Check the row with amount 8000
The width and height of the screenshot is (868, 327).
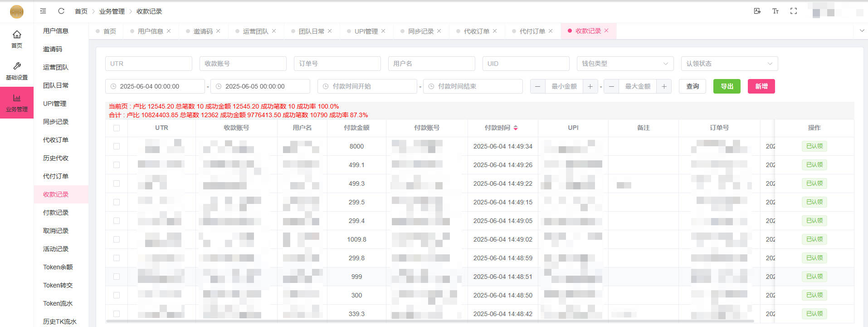coord(117,146)
